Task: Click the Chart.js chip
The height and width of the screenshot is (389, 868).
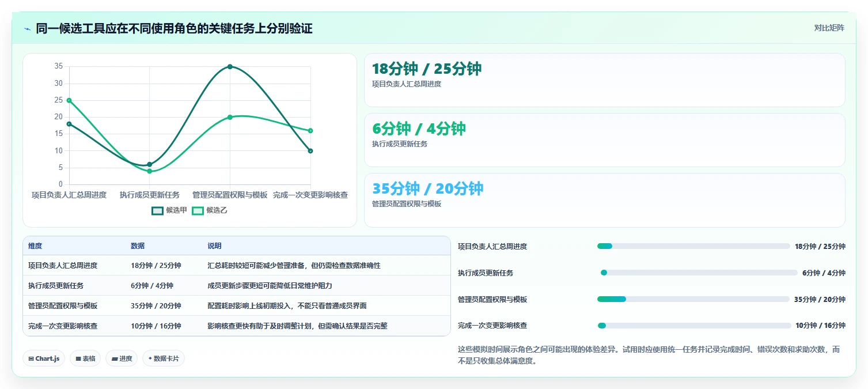Action: pos(44,358)
